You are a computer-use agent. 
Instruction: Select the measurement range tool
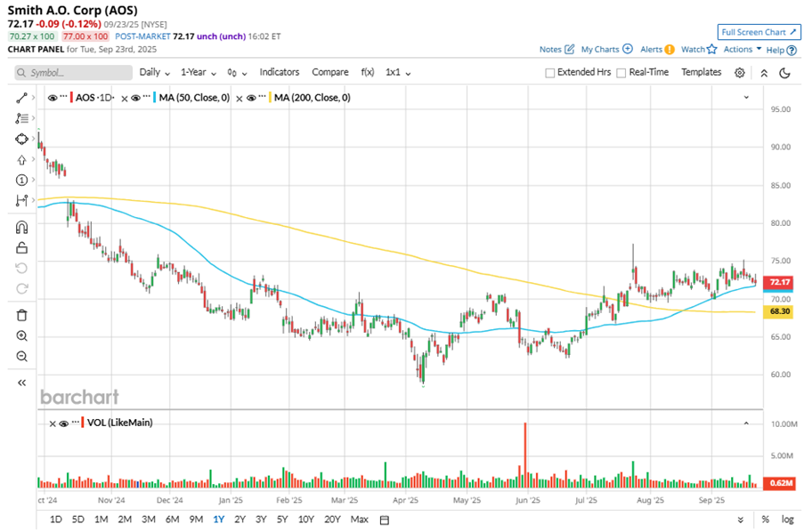(x=21, y=200)
